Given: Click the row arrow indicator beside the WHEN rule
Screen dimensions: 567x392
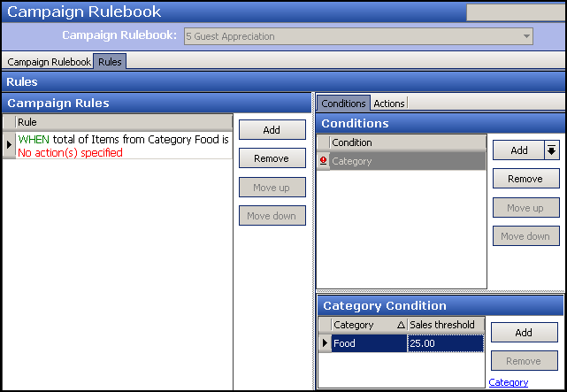Looking at the screenshot, I should point(9,144).
